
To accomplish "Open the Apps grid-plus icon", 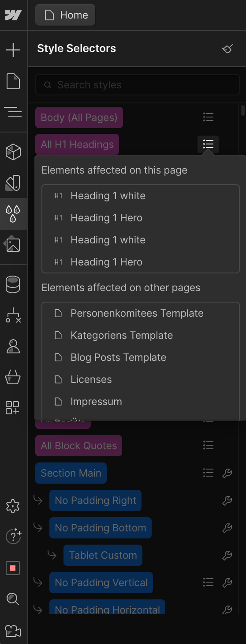I will 13,408.
